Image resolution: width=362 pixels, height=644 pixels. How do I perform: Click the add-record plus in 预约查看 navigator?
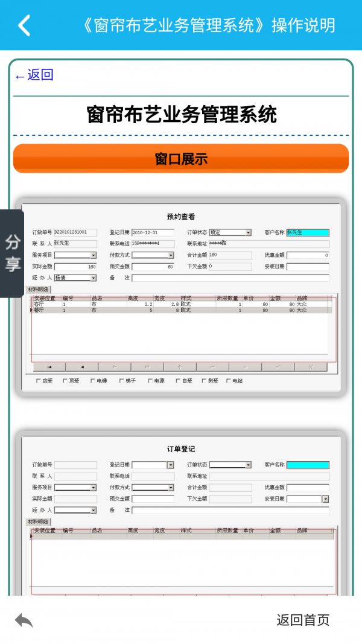pos(180,367)
